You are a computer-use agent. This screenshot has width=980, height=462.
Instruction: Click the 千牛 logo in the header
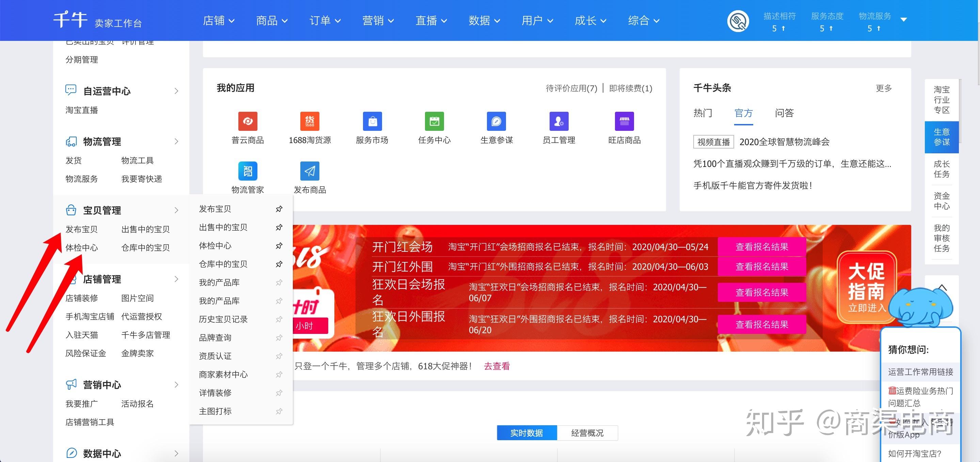[70, 19]
